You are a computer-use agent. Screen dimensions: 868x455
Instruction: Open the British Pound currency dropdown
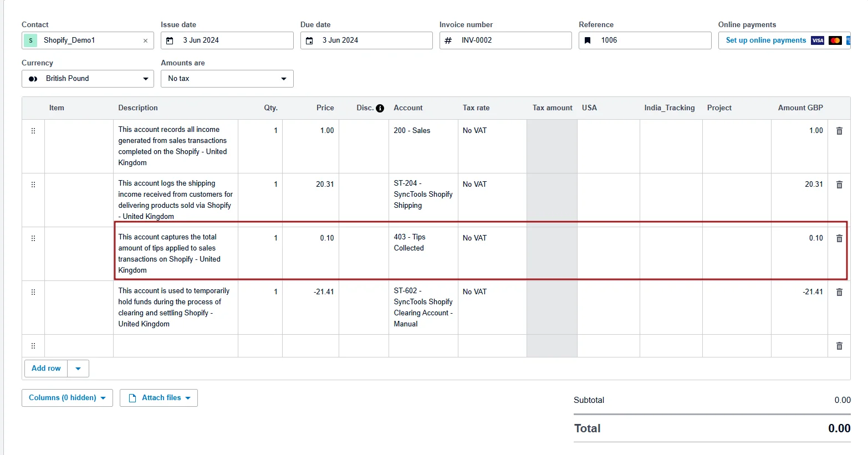(x=88, y=79)
